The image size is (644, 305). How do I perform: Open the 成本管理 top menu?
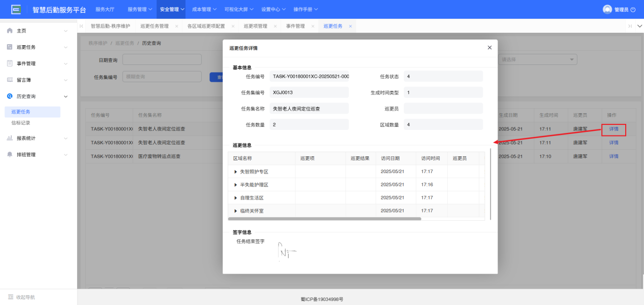point(205,9)
